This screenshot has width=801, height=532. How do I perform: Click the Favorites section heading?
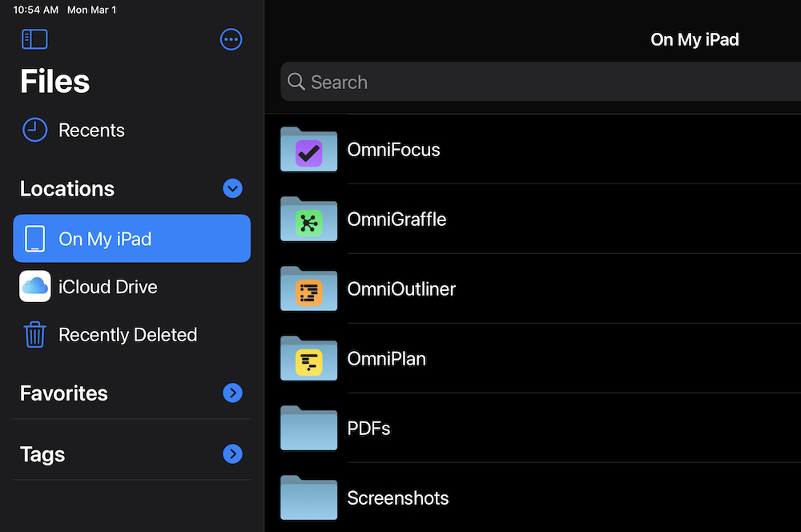[x=64, y=393]
